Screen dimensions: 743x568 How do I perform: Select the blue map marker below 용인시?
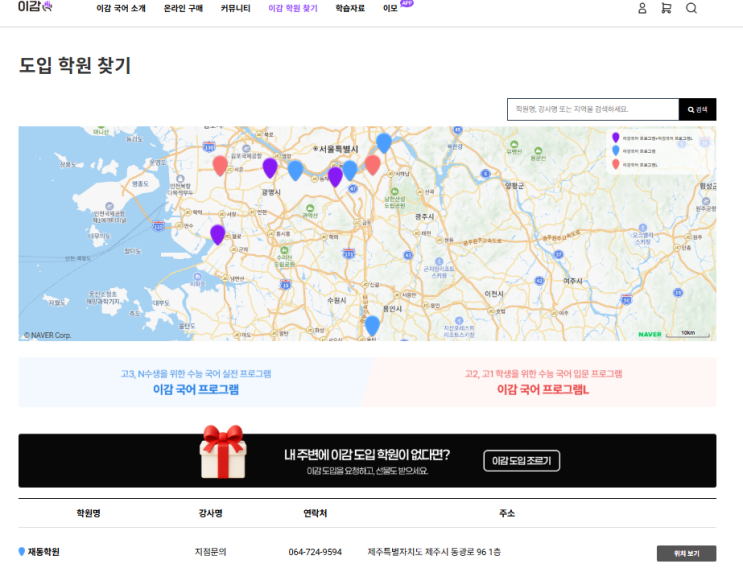point(372,325)
